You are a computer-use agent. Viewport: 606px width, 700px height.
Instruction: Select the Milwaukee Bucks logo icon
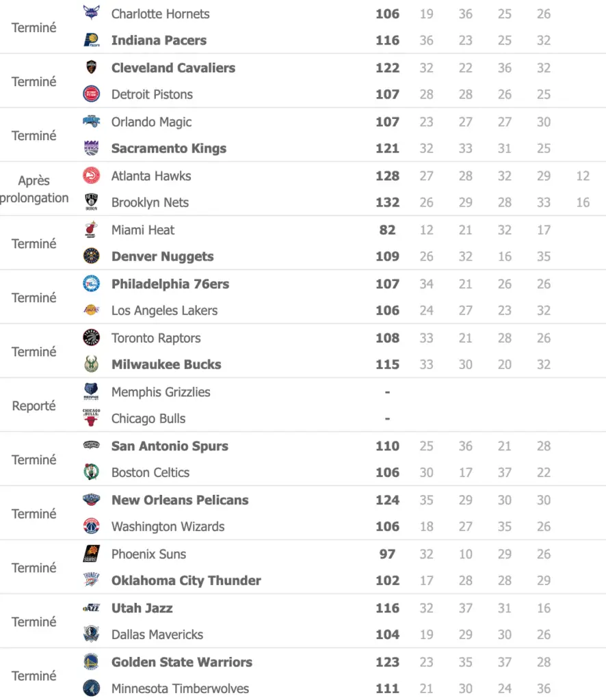[x=91, y=364]
